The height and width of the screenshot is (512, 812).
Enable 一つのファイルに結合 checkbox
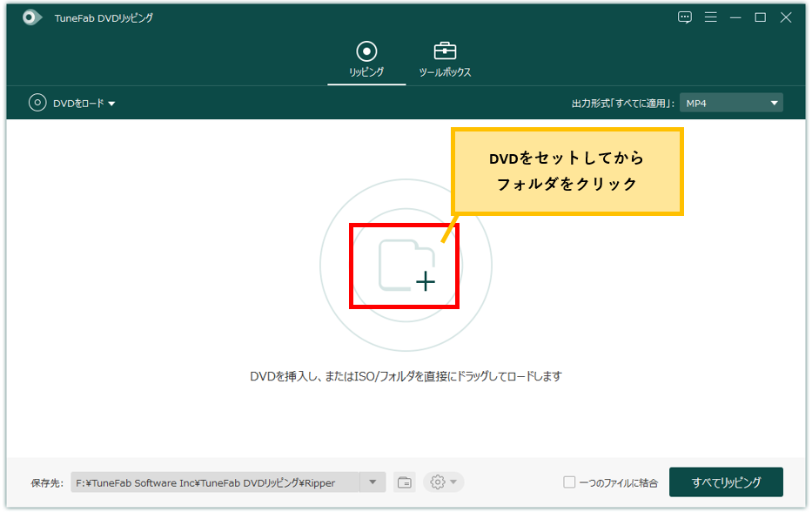tap(569, 482)
